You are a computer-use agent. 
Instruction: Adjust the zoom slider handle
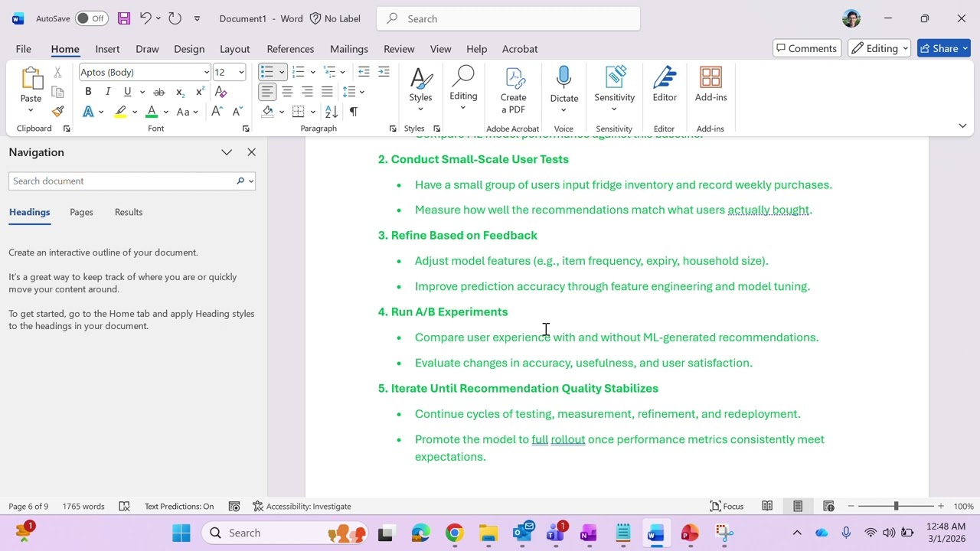(896, 507)
